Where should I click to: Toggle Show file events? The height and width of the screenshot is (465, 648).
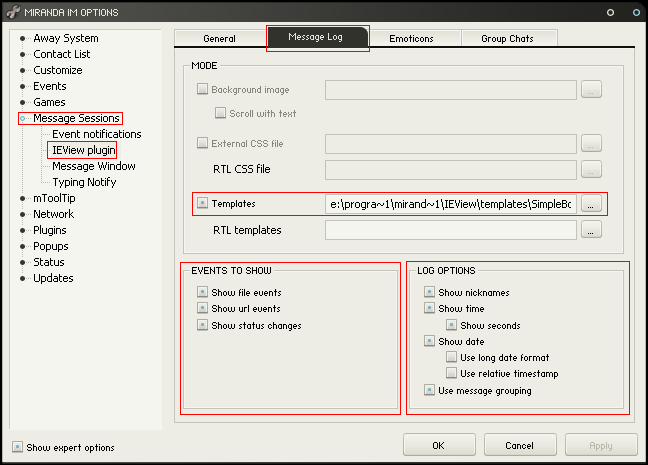202,292
